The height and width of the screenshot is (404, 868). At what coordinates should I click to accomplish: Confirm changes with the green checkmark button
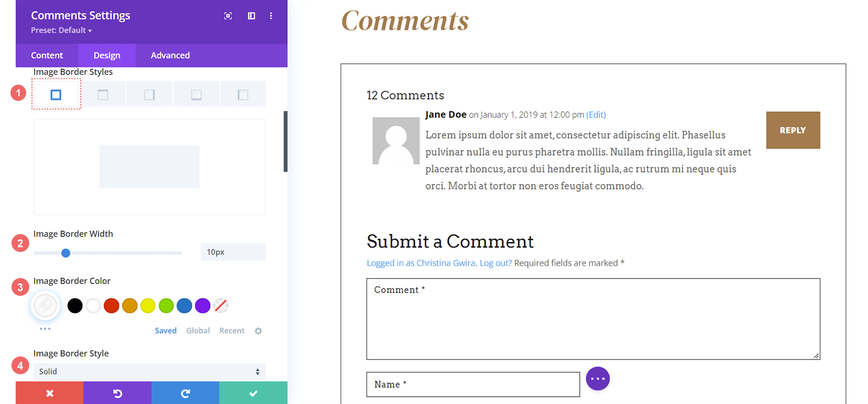(x=253, y=393)
